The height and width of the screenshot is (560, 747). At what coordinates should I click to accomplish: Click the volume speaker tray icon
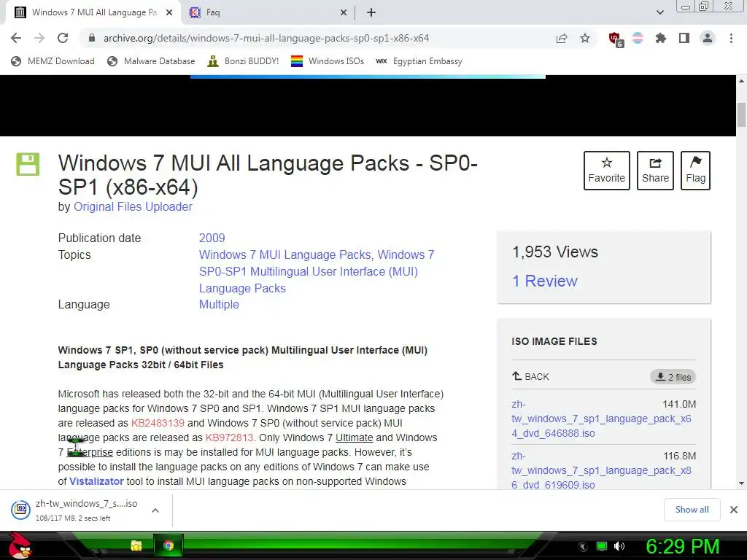click(x=619, y=546)
